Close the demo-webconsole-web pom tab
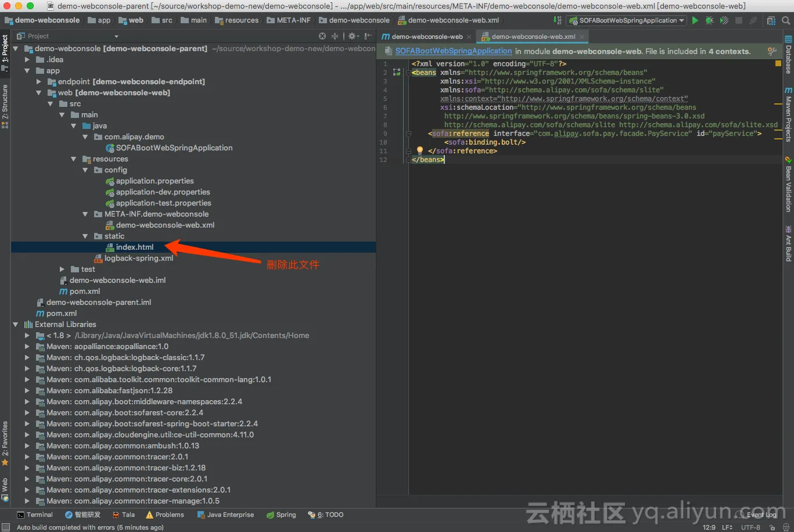Viewport: 794px width, 532px height. click(469, 37)
